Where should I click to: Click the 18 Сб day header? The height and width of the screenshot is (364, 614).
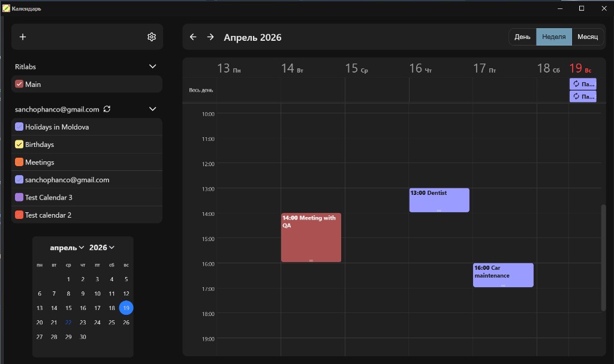click(548, 68)
